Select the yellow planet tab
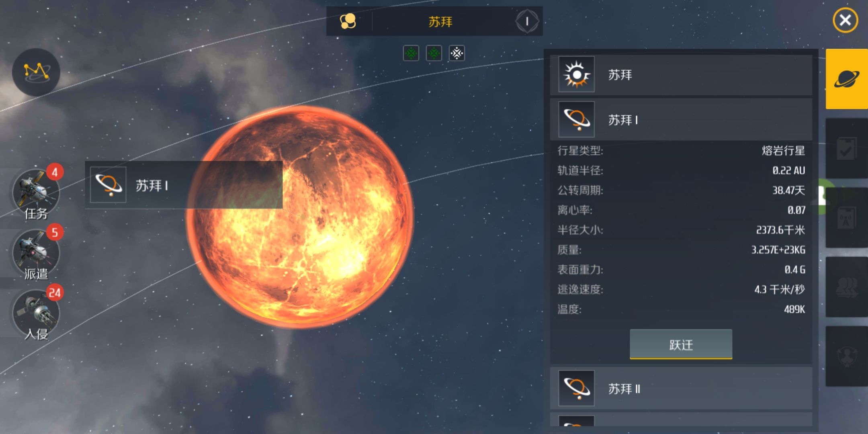The width and height of the screenshot is (868, 434). [847, 79]
